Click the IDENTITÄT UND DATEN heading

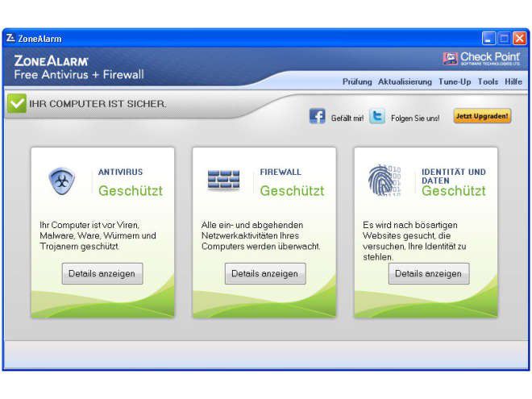[x=454, y=176]
